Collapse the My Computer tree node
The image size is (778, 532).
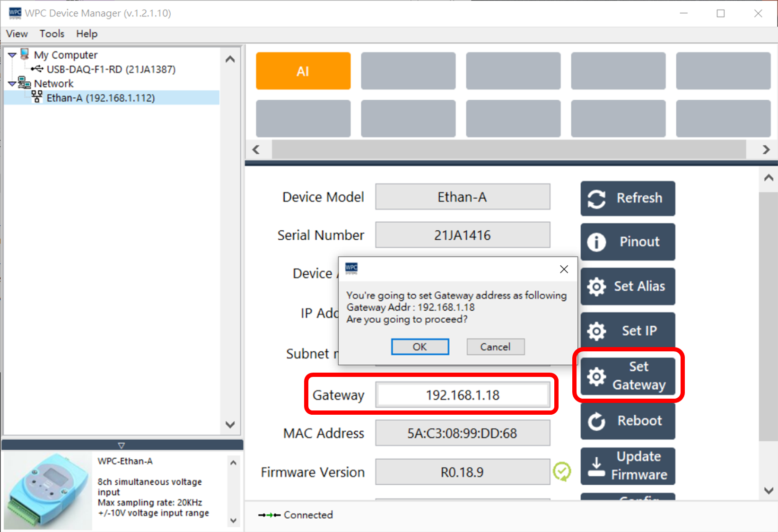pos(12,55)
